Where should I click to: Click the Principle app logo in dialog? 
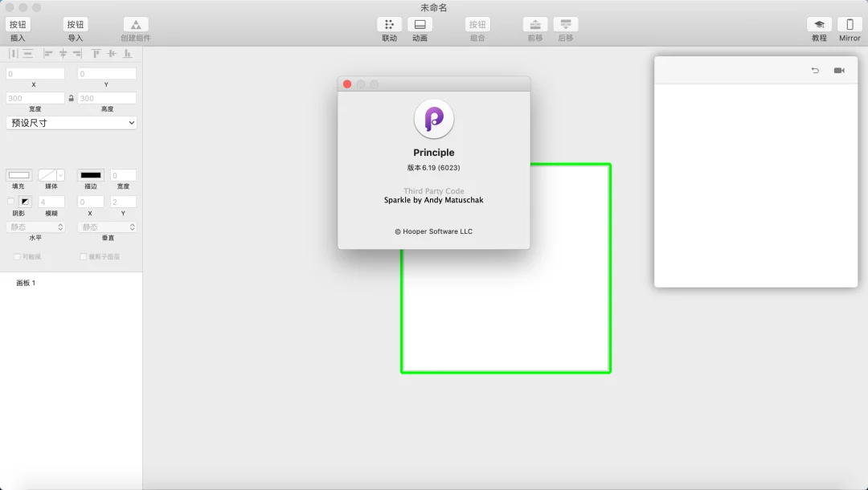[434, 119]
